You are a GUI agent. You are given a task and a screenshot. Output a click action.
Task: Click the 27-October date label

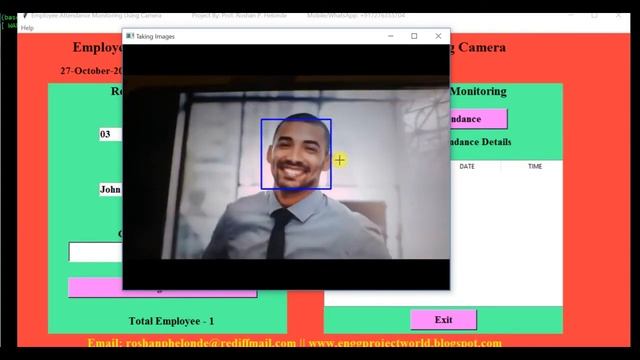pyautogui.click(x=91, y=71)
